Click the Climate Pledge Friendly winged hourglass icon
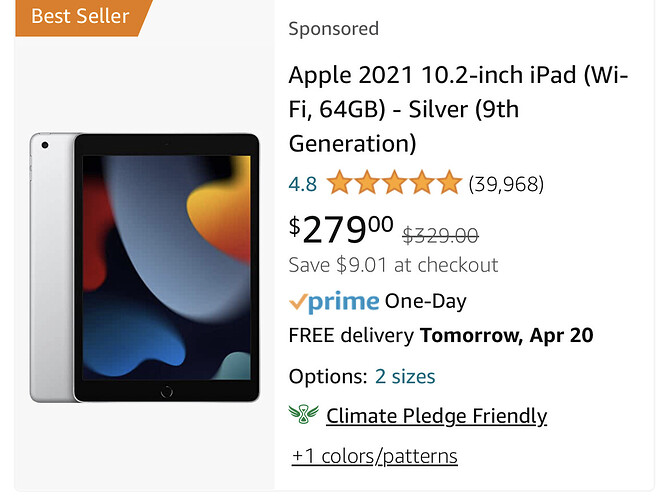The image size is (669, 500). pos(303,414)
